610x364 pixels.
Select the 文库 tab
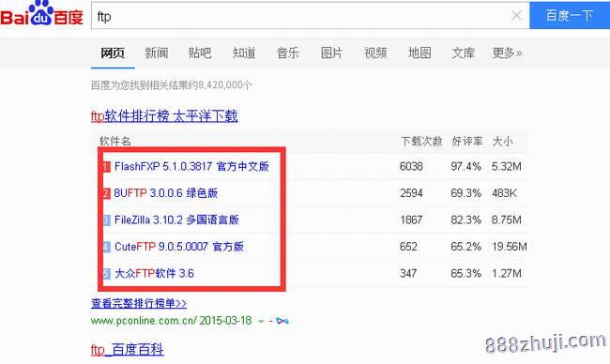(463, 53)
